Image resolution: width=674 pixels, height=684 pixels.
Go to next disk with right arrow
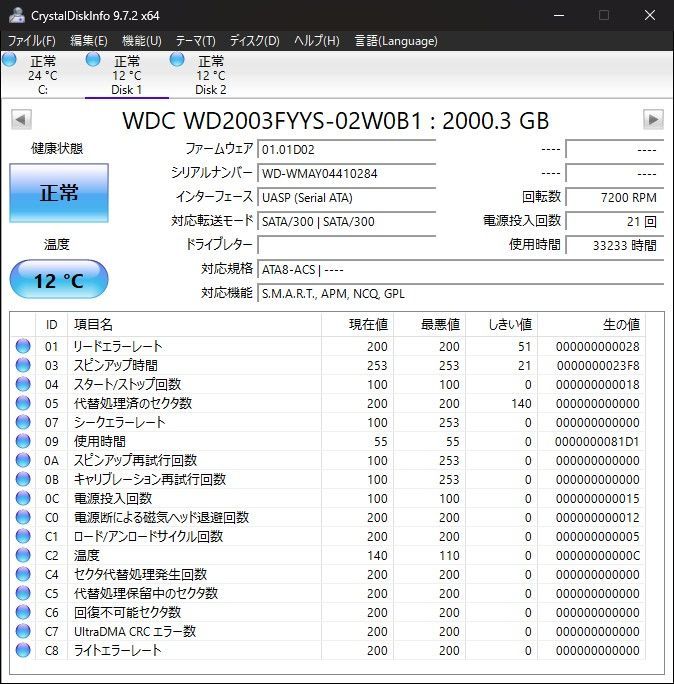[x=653, y=120]
